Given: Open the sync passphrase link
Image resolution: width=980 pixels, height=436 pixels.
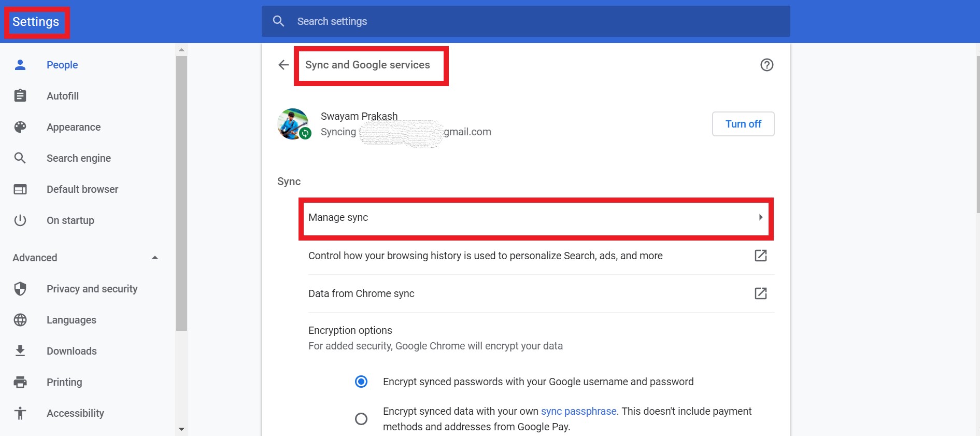Looking at the screenshot, I should click(578, 411).
